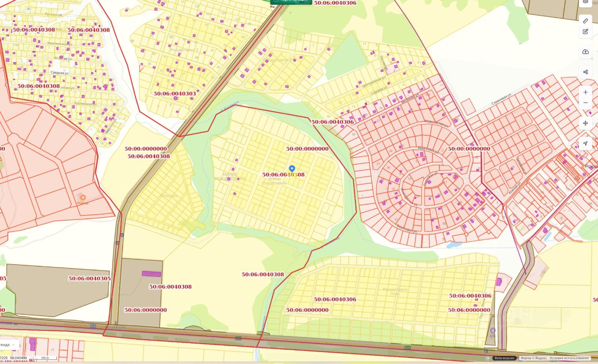
Task: Locate my position on the map
Action: [585, 143]
